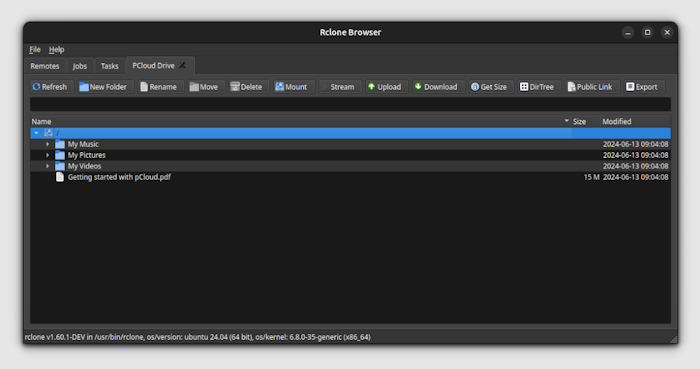
Task: Expand the My Pictures folder
Action: click(47, 155)
